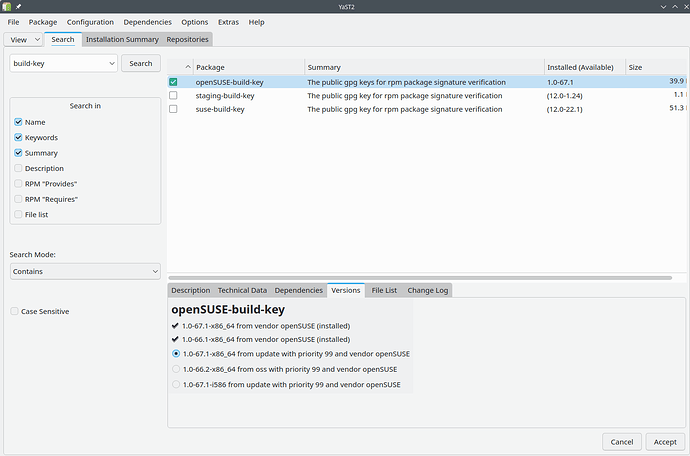This screenshot has width=690, height=456.
Task: Open the Extras menu
Action: tap(228, 22)
